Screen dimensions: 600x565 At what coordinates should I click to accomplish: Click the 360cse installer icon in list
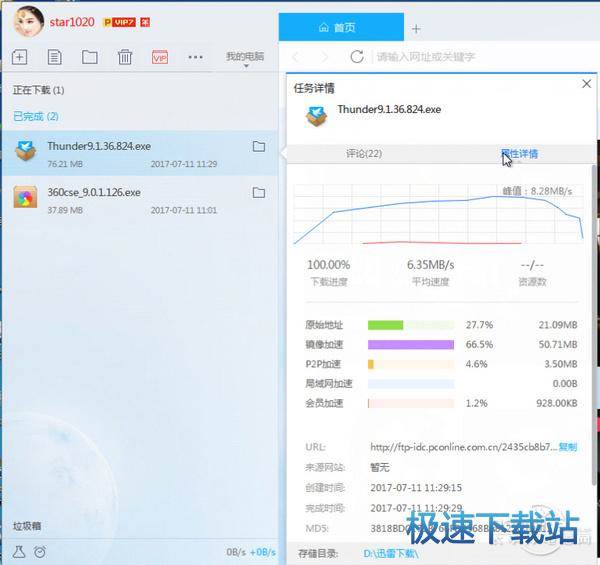(x=26, y=197)
